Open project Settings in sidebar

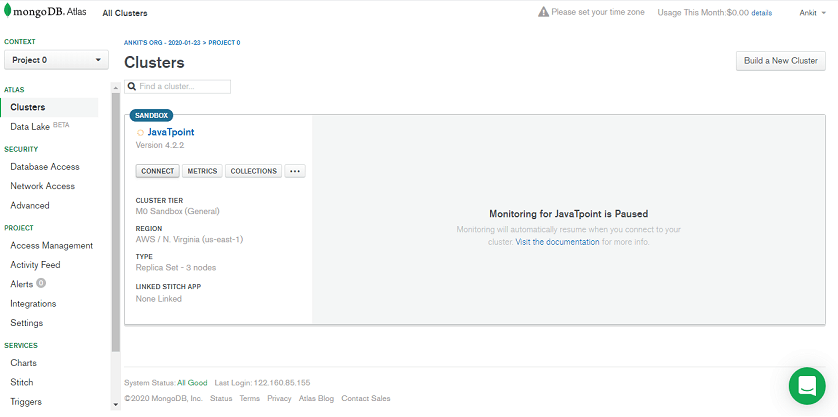[27, 323]
